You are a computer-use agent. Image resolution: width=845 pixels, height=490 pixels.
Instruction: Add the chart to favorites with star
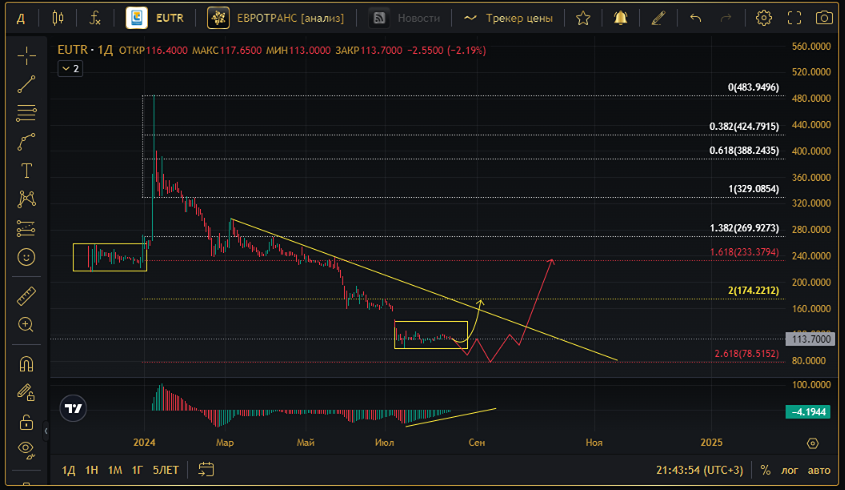click(583, 18)
